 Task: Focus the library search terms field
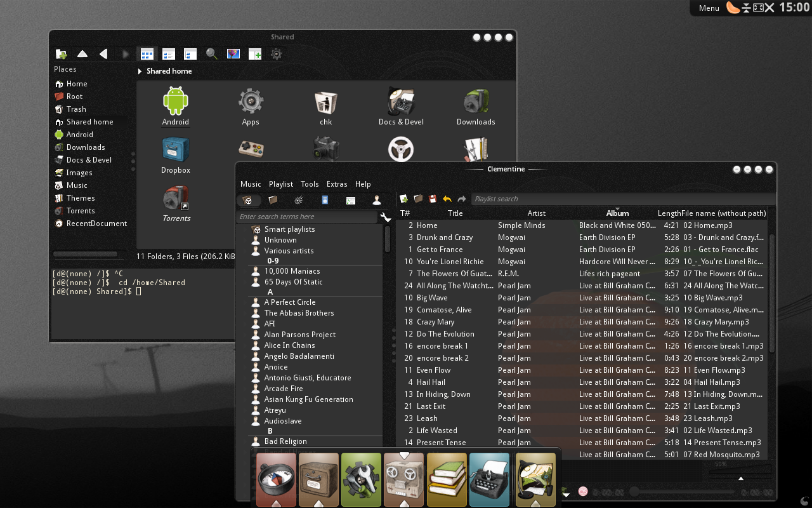307,217
